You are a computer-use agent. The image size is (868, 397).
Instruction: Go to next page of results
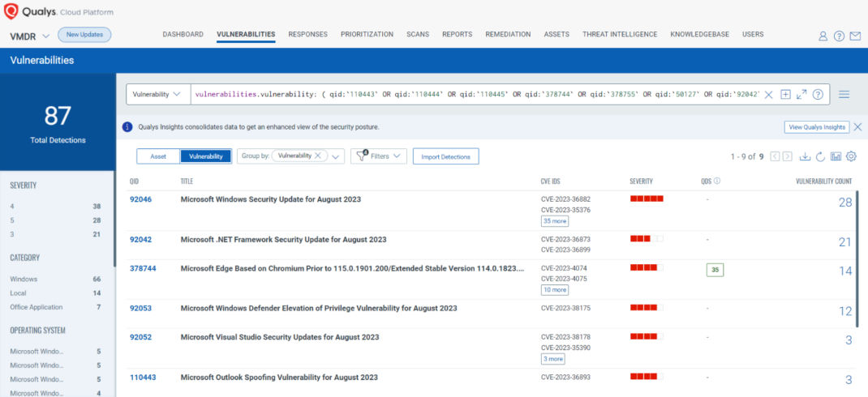click(787, 156)
